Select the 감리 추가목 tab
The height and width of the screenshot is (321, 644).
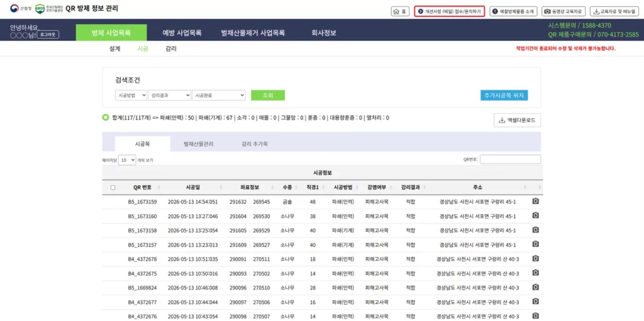255,144
